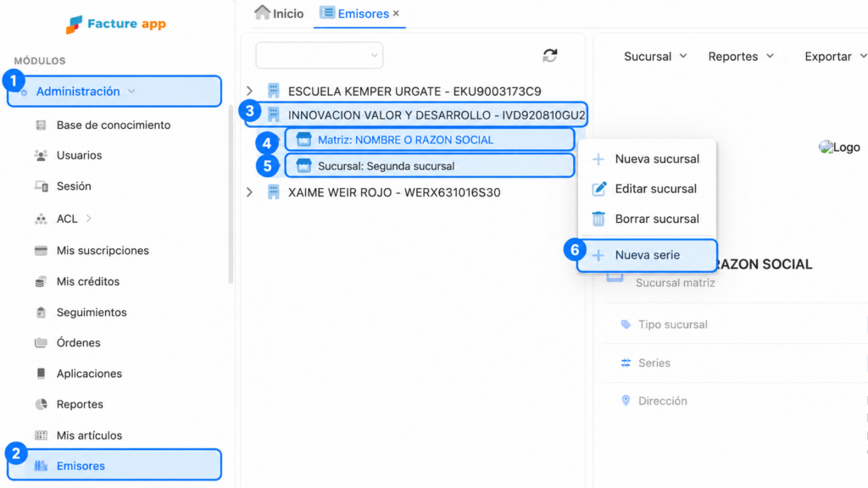The height and width of the screenshot is (488, 868).
Task: Expand the XAIME WEIR ROJO tree node
Action: pyautogui.click(x=250, y=192)
